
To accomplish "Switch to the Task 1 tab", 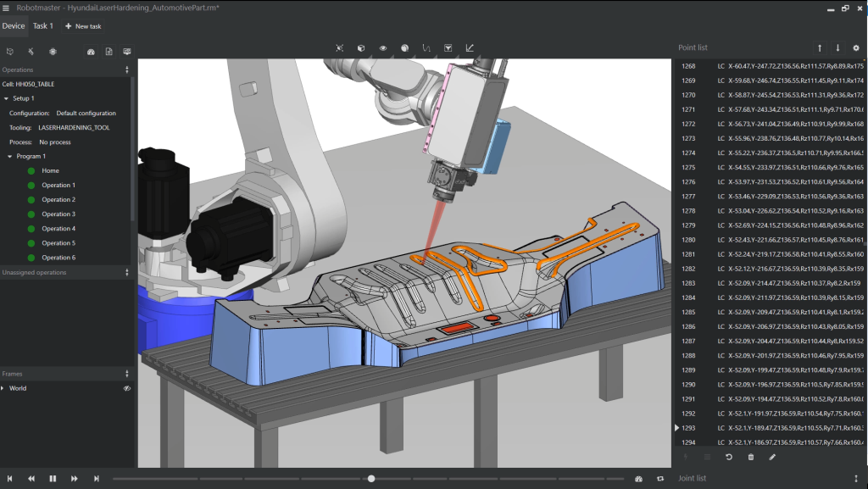I will (42, 26).
